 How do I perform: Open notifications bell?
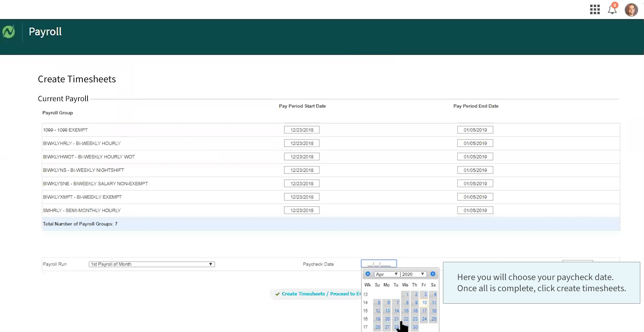[613, 9]
